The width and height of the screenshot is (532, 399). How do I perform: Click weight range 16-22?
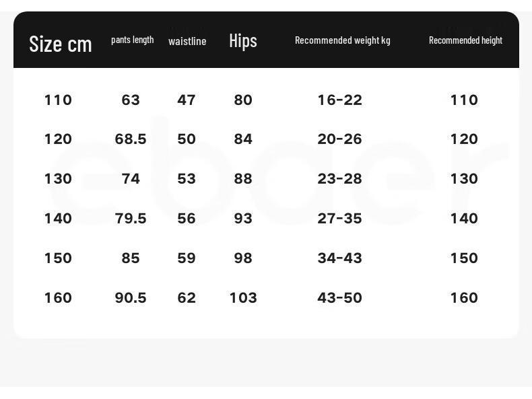click(339, 100)
